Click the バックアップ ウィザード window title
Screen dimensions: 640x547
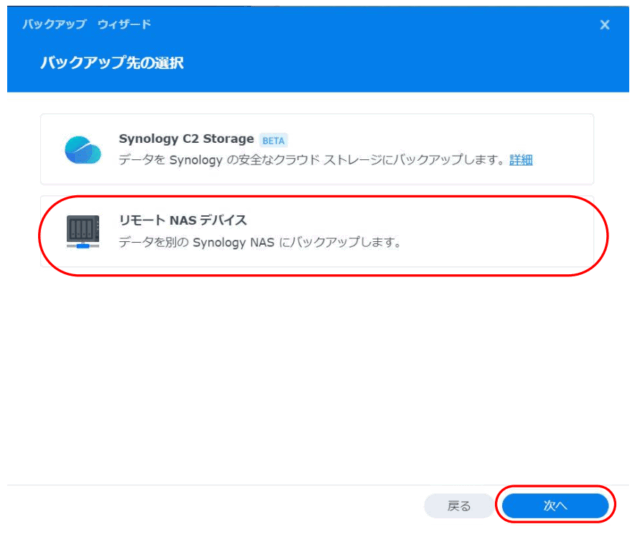coord(87,24)
